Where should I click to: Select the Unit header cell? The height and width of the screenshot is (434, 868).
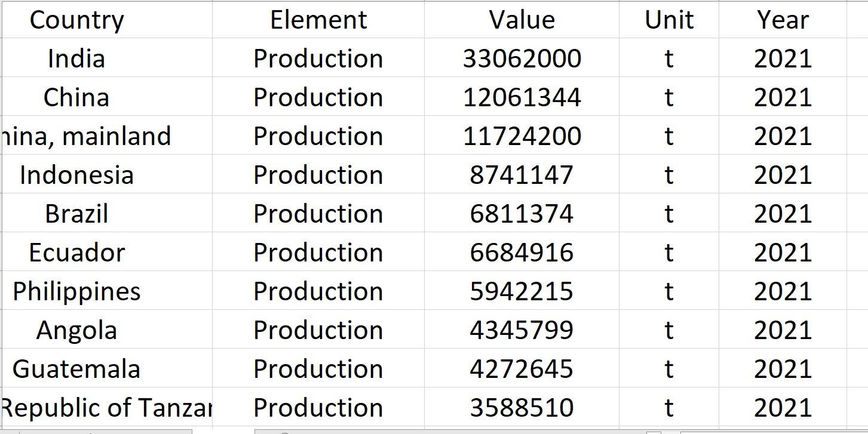[x=669, y=20]
